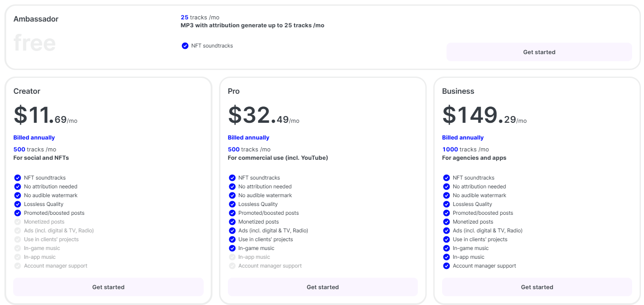The height and width of the screenshot is (305, 644).
Task: Click the greyed Monetized posts checkmark in Creator
Action: point(18,222)
